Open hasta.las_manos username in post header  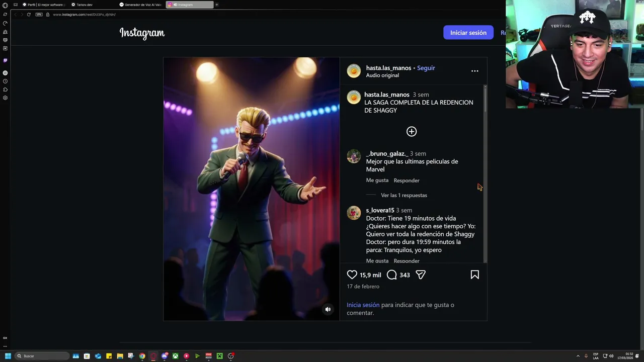388,68
